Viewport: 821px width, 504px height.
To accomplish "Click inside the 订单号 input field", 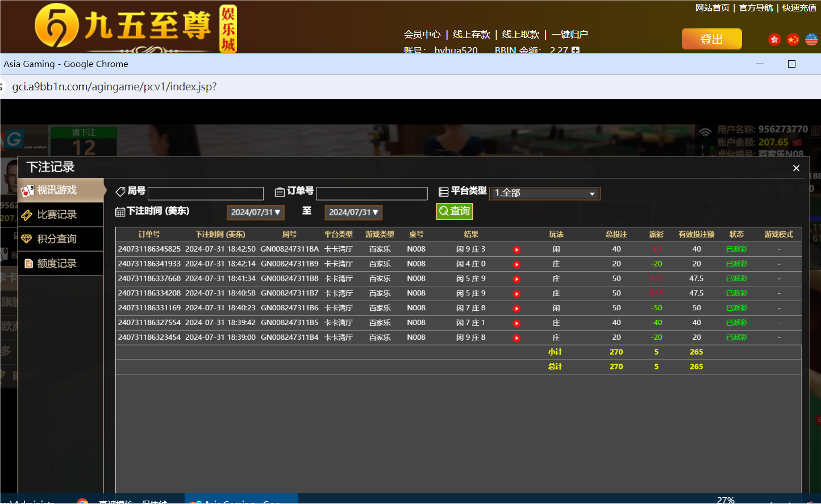I will click(372, 193).
